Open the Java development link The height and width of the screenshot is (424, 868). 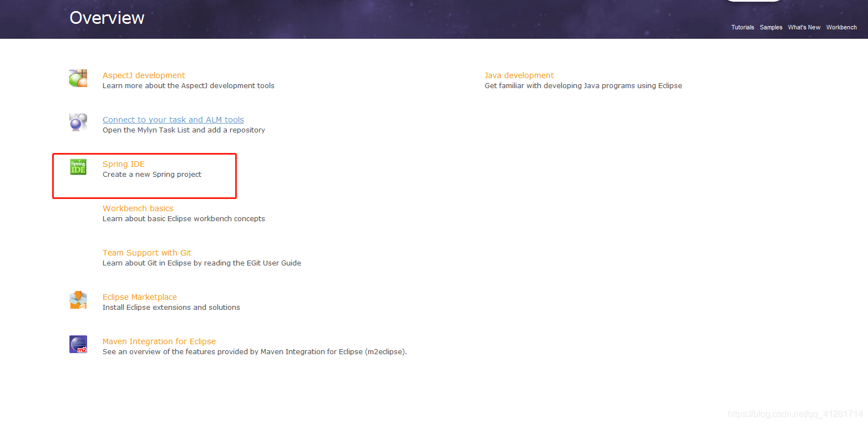pos(519,75)
